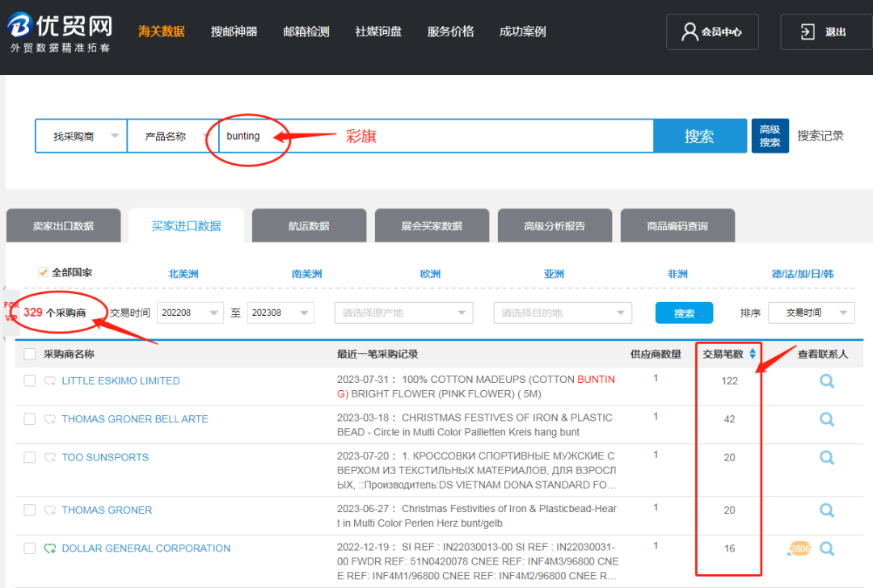873x588 pixels.
Task: Open the 搜邮神器 menu item
Action: coord(234,31)
